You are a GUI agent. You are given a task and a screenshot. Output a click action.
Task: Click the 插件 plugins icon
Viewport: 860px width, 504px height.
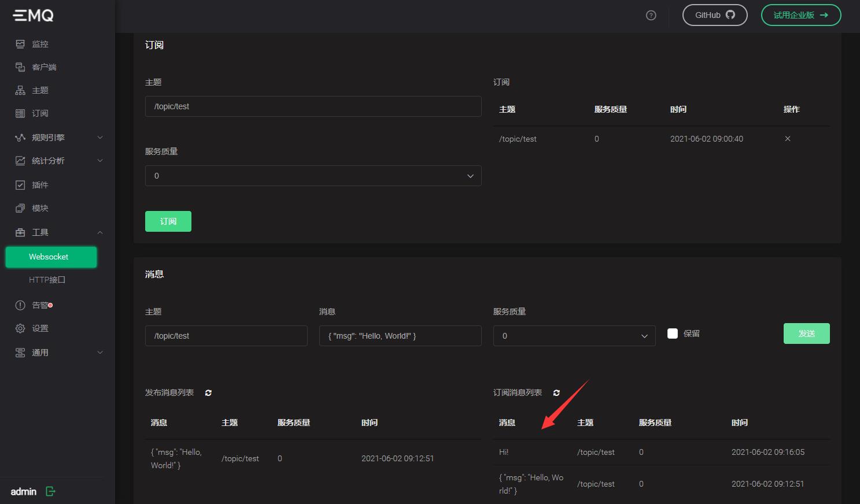pos(20,185)
